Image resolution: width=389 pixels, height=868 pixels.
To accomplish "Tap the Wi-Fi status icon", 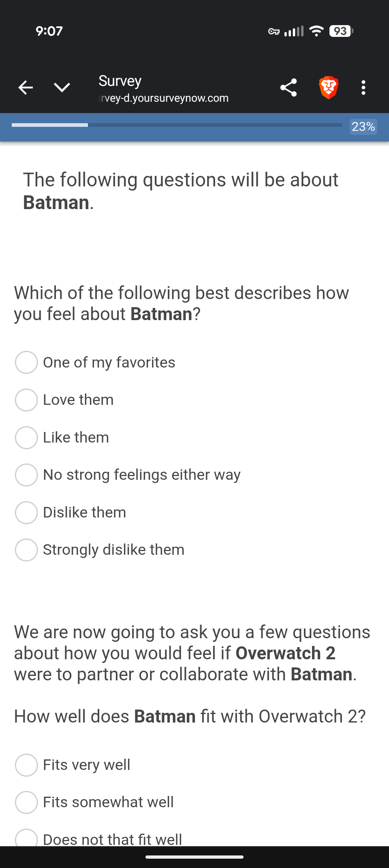I will point(316,31).
